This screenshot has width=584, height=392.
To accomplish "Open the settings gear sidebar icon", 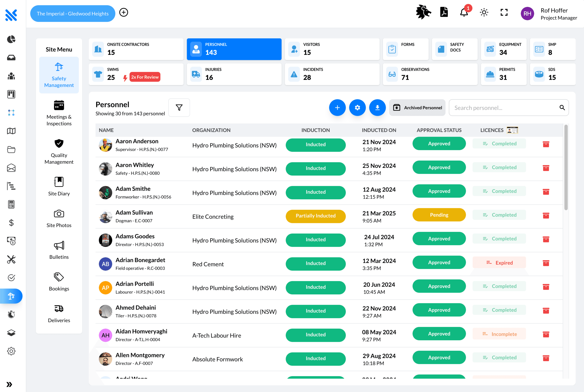I will click(x=11, y=351).
